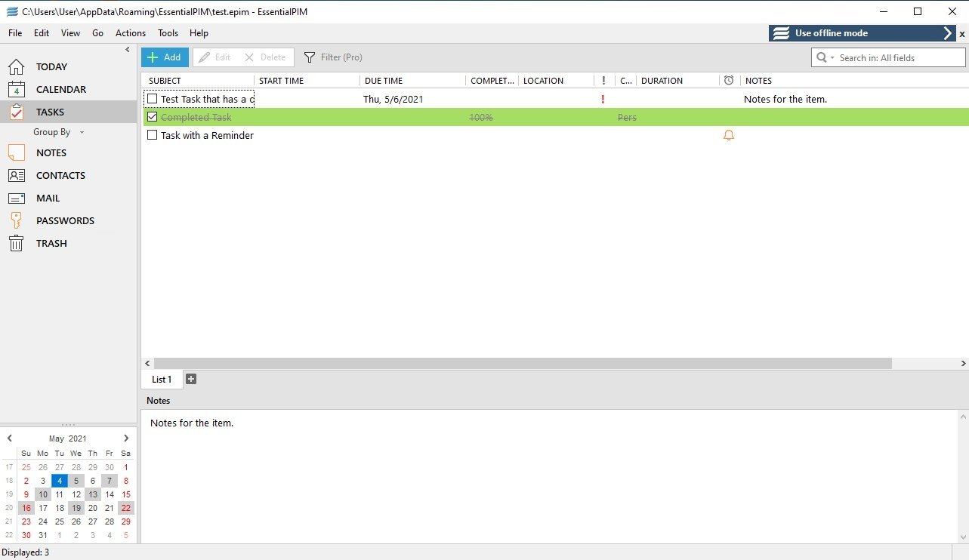The image size is (969, 560).
Task: Open the Trash bin icon
Action: pyautogui.click(x=16, y=243)
